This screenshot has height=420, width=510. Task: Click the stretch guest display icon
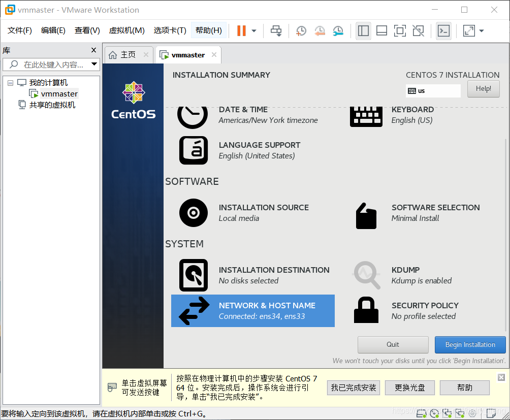[469, 31]
